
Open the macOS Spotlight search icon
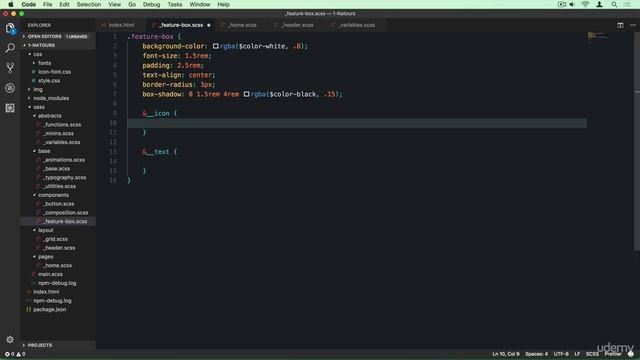pos(614,4)
